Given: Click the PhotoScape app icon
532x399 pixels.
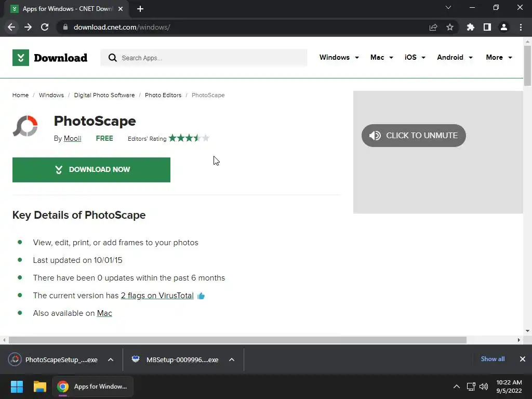Looking at the screenshot, I should point(25,126).
